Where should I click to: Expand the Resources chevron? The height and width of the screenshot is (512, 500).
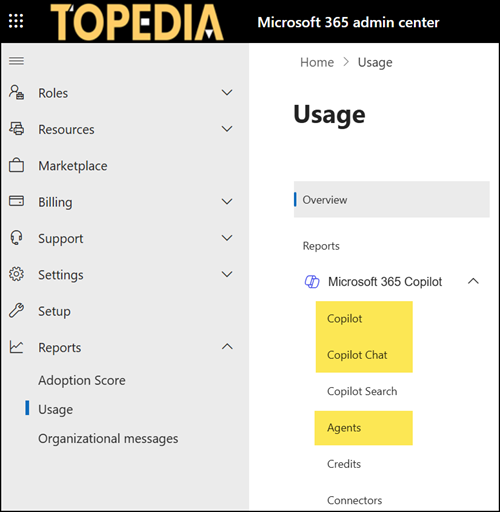click(227, 129)
